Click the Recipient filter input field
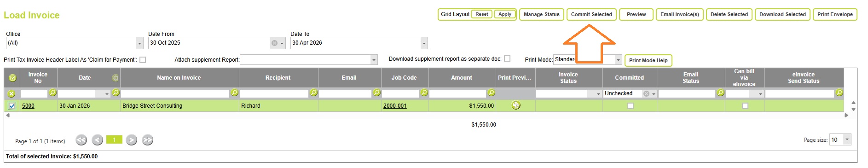Image resolution: width=868 pixels, height=168 pixels. [274, 93]
